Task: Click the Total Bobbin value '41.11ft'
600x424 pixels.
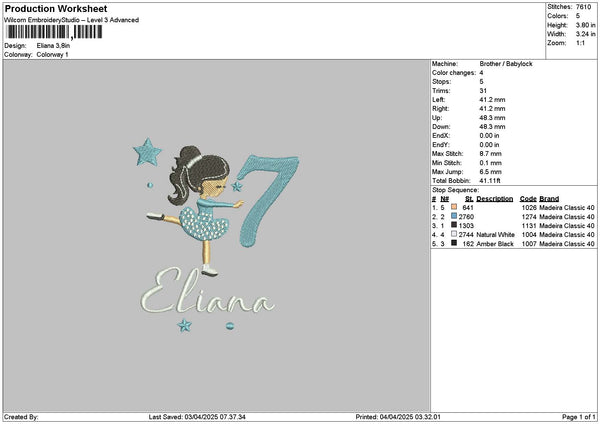Action: click(x=490, y=181)
